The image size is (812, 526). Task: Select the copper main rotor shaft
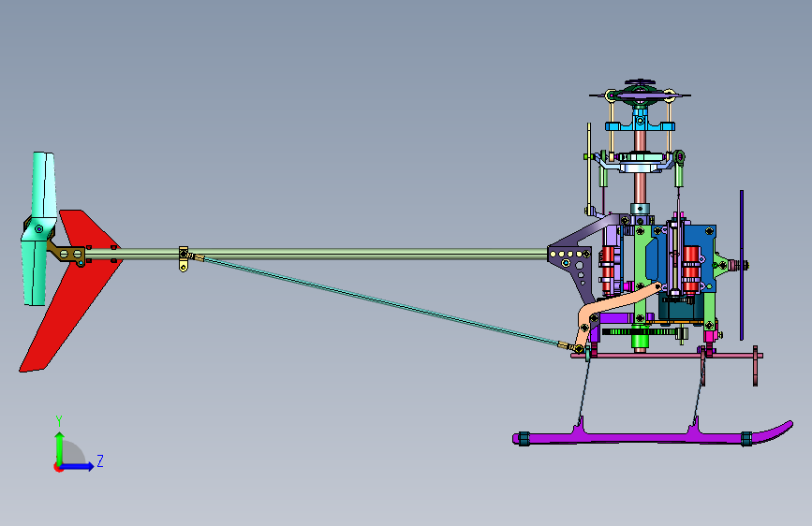tap(640, 189)
